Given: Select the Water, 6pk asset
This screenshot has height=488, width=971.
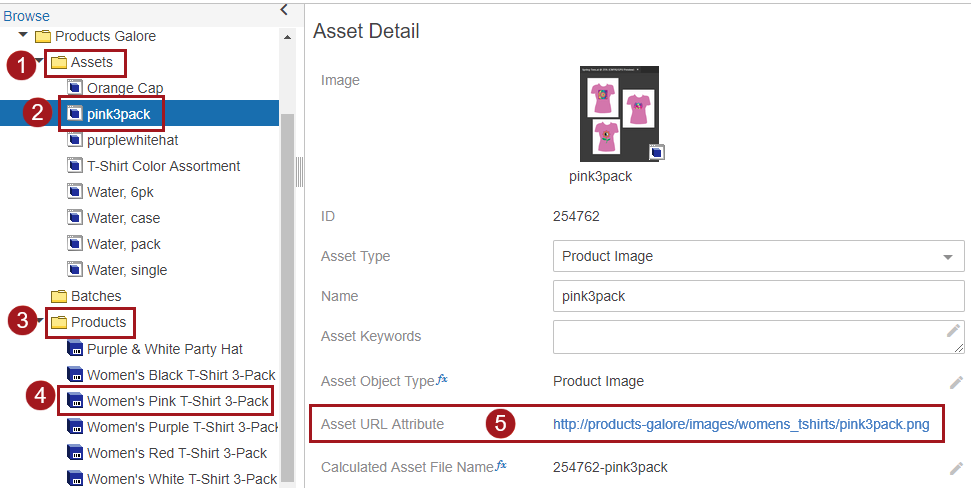Looking at the screenshot, I should click(x=120, y=192).
